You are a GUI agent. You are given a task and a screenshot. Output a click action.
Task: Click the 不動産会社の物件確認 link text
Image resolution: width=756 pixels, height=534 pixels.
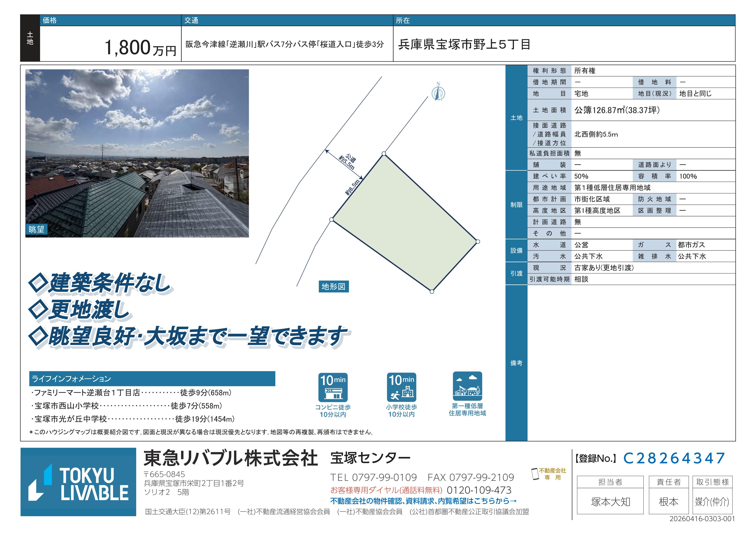click(x=423, y=501)
